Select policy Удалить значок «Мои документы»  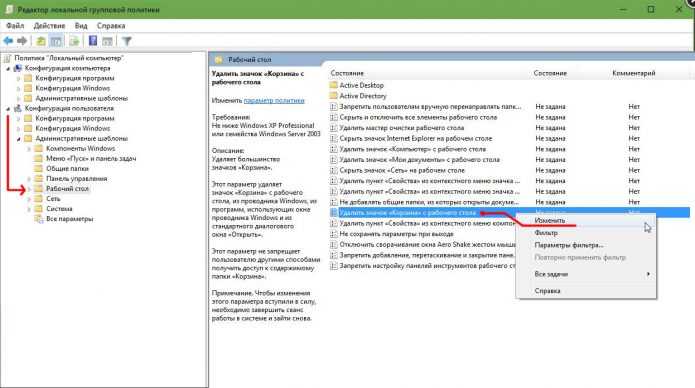419,160
